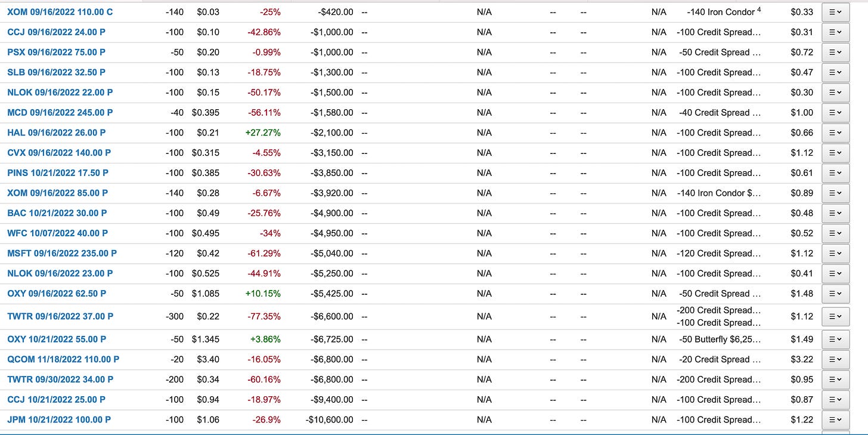Select the +3.86% change value

coord(265,339)
